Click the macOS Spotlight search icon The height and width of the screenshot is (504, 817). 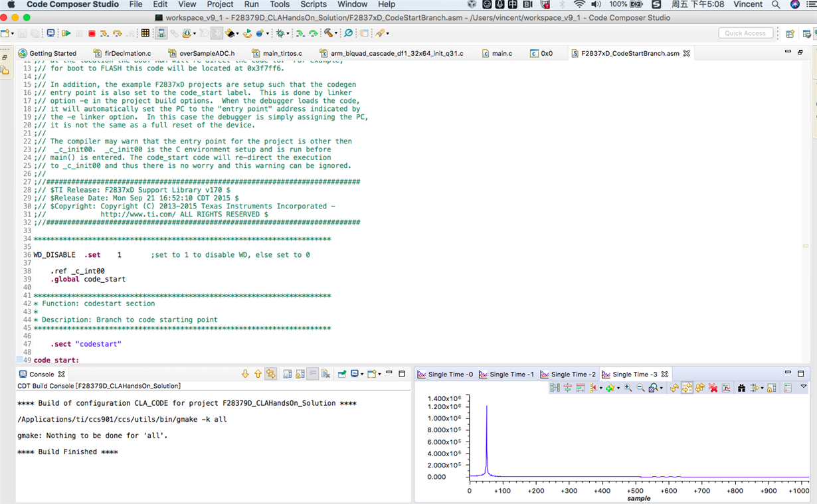point(776,5)
